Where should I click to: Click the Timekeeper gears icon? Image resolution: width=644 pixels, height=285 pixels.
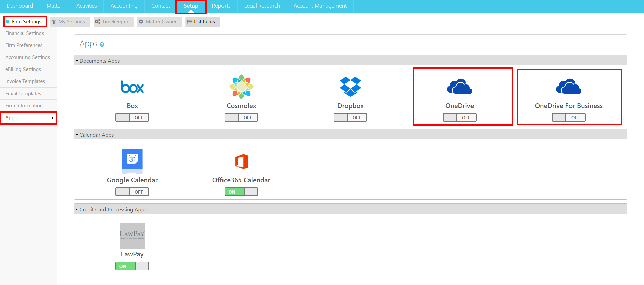pyautogui.click(x=98, y=22)
